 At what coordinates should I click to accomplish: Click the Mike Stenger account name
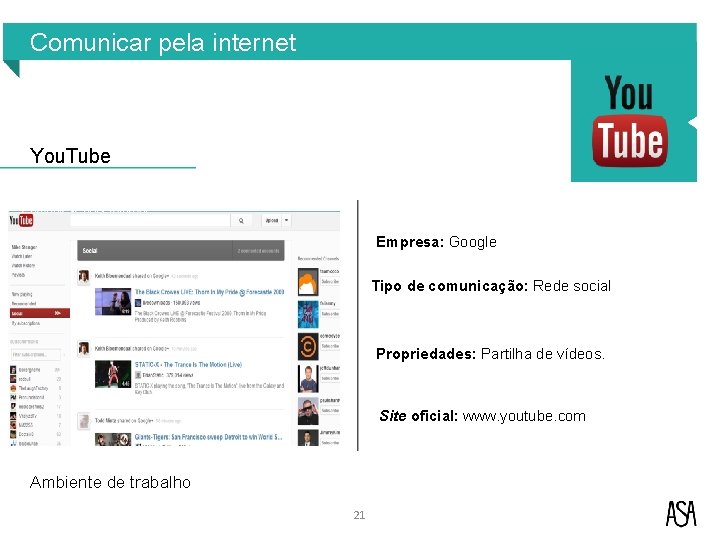click(x=24, y=247)
